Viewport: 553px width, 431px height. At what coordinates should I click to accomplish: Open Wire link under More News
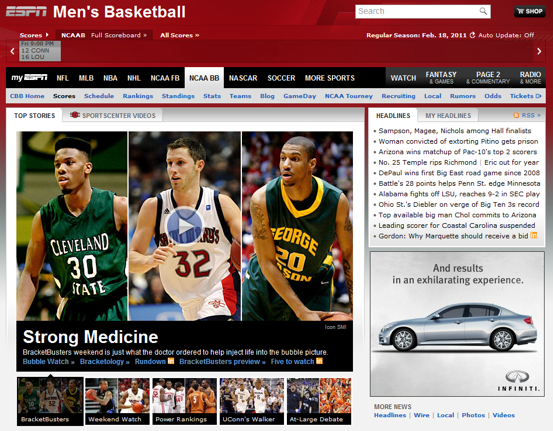pyautogui.click(x=421, y=415)
